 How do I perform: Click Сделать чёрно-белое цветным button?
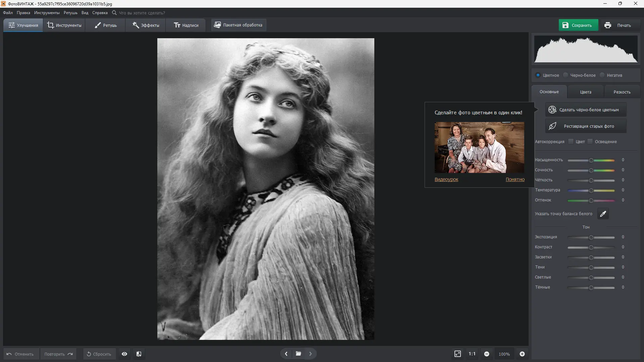pos(585,110)
